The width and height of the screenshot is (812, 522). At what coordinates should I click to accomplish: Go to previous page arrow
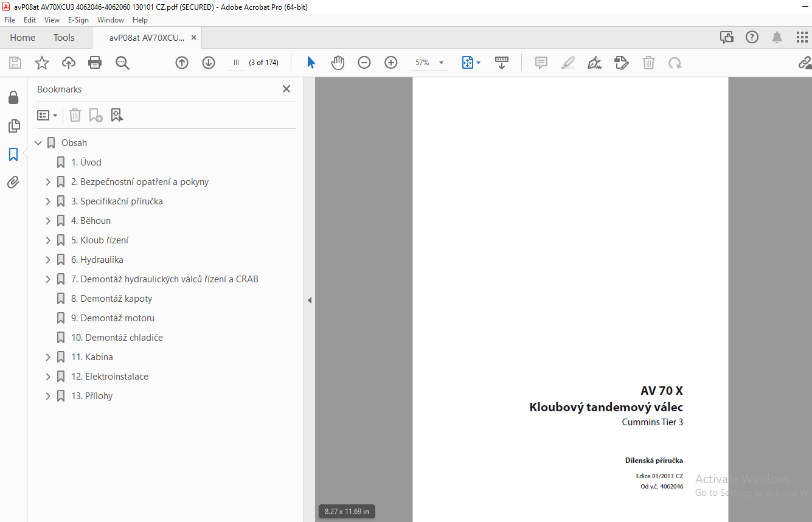pyautogui.click(x=182, y=63)
